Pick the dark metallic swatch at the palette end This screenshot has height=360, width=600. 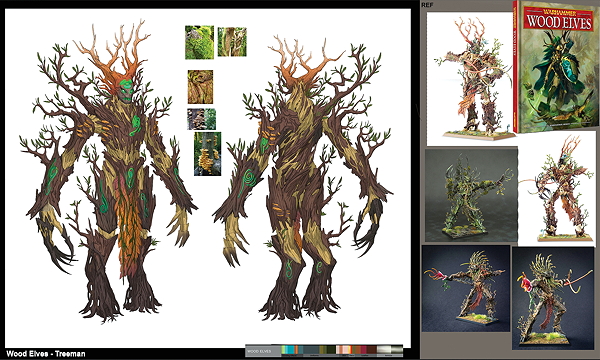point(397,350)
